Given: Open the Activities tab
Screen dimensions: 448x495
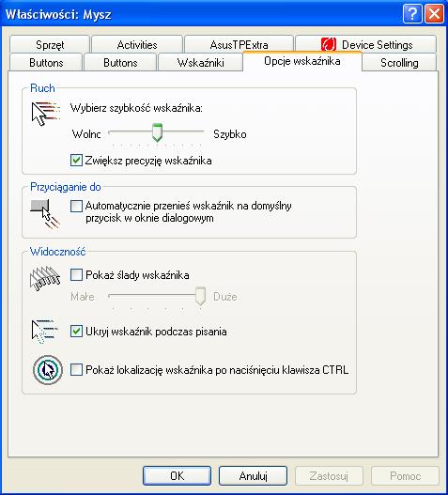Looking at the screenshot, I should point(137,44).
